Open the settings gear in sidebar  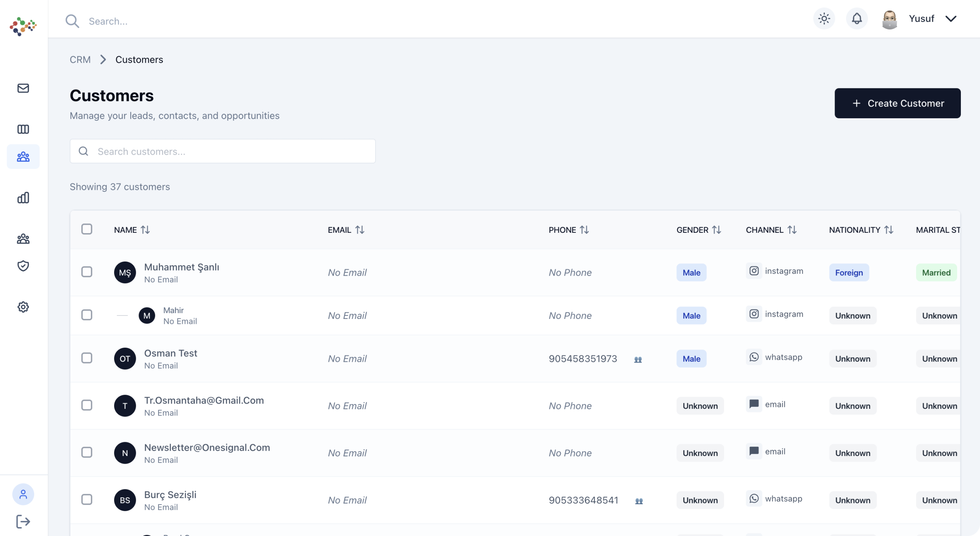point(23,307)
